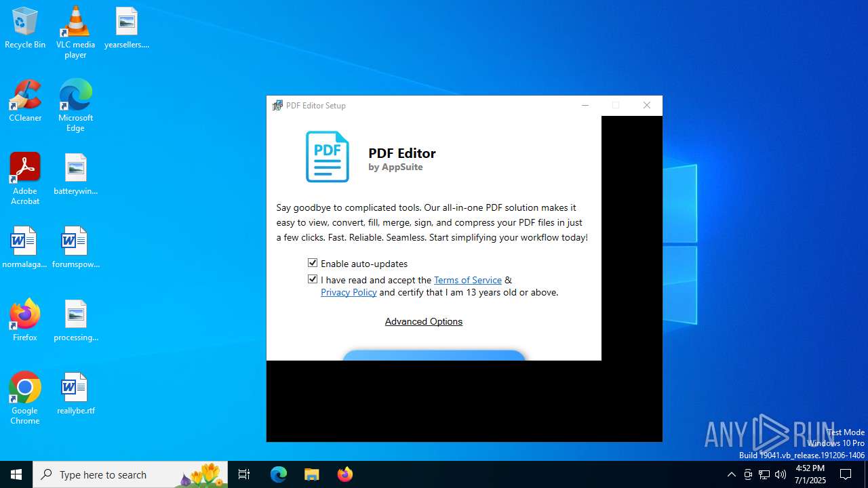
Task: Close the PDF Editor Setup window
Action: tap(646, 105)
